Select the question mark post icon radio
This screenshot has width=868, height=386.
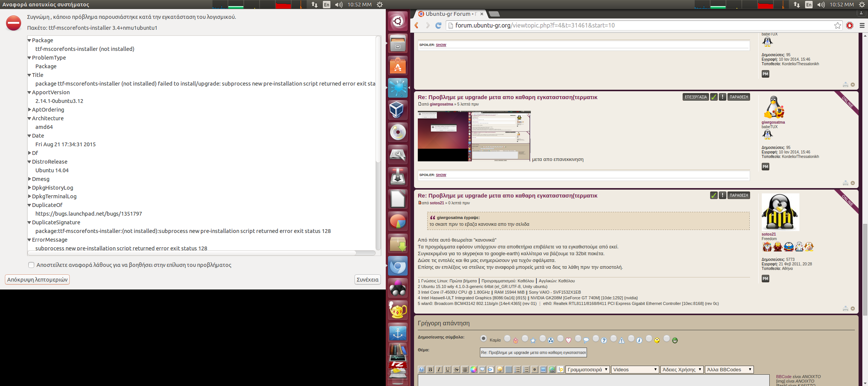pyautogui.click(x=596, y=339)
